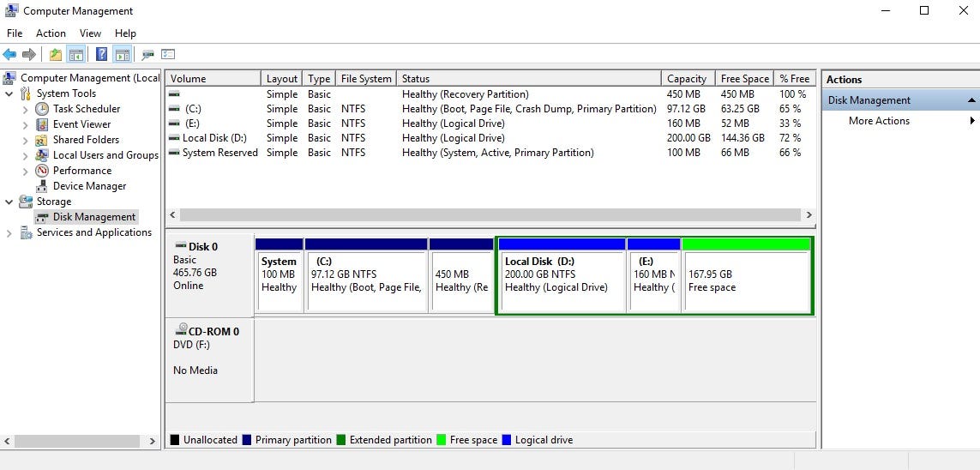This screenshot has width=980, height=470.
Task: Select the Local Disk (D:) partition block
Action: 562,275
